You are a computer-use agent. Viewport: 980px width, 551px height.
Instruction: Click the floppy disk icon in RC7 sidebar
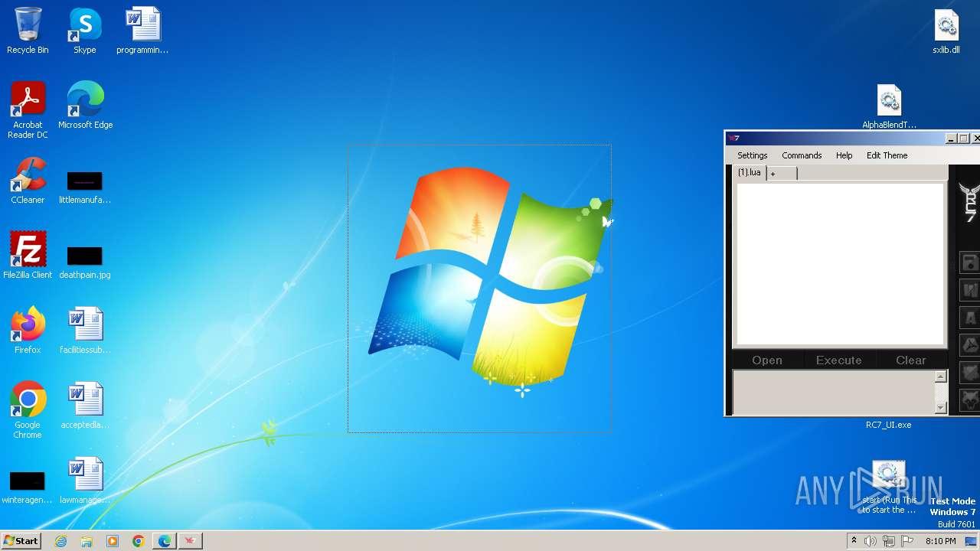pyautogui.click(x=970, y=263)
